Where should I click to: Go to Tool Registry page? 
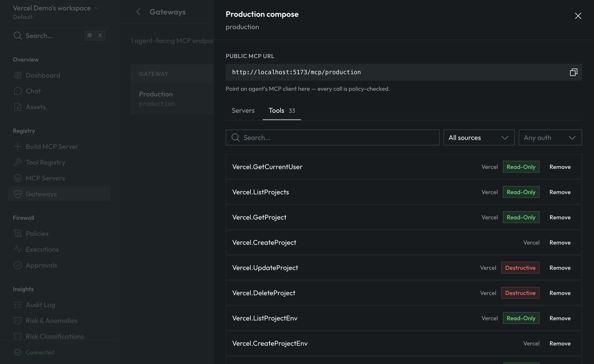[59, 163]
